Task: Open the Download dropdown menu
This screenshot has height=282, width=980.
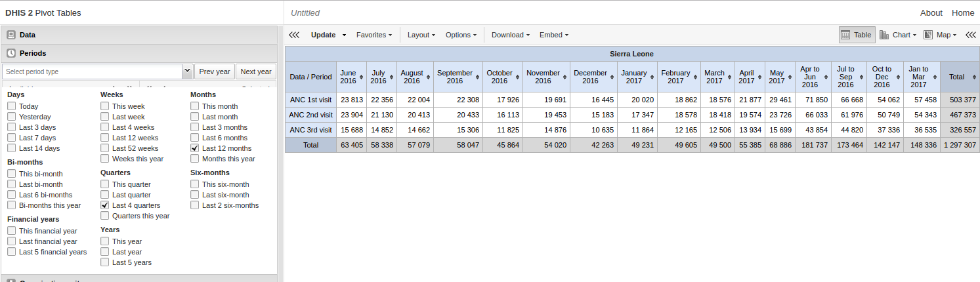Action: click(x=510, y=35)
